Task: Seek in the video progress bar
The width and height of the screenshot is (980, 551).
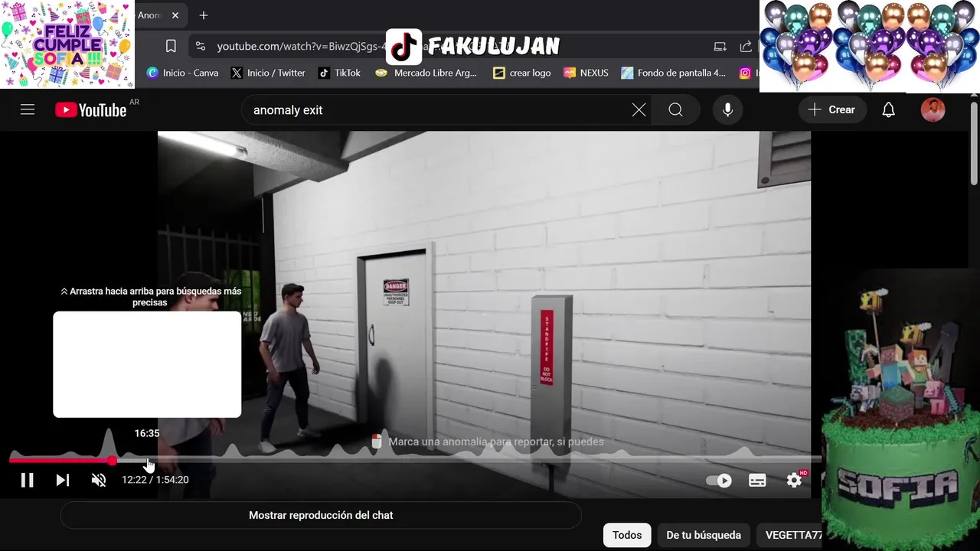Action: tap(415, 460)
